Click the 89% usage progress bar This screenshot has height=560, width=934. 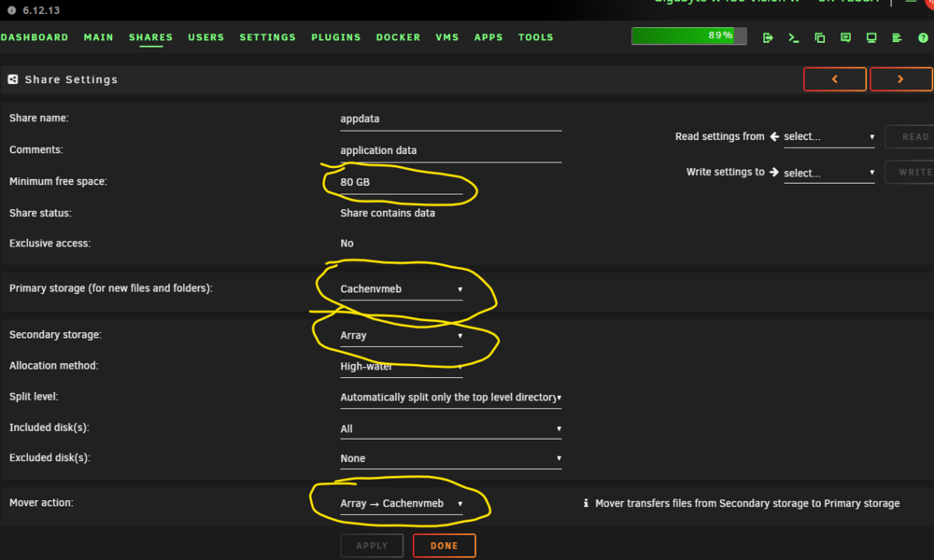[689, 35]
